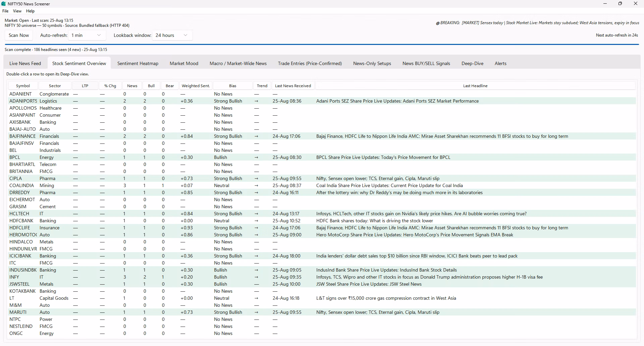Image resolution: width=644 pixels, height=346 pixels.
Task: Sort by the Bias column header
Action: (232, 86)
